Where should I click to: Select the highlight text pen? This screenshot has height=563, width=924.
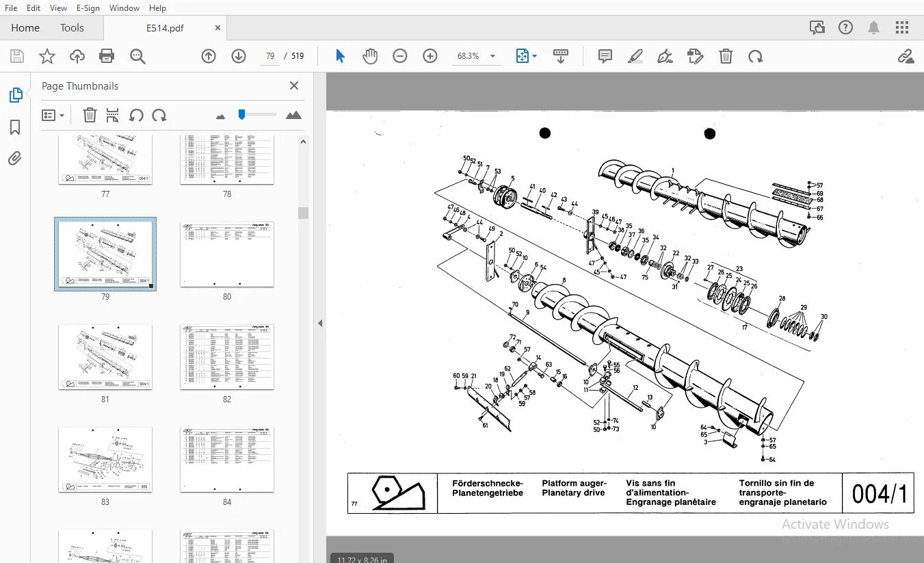click(x=635, y=56)
